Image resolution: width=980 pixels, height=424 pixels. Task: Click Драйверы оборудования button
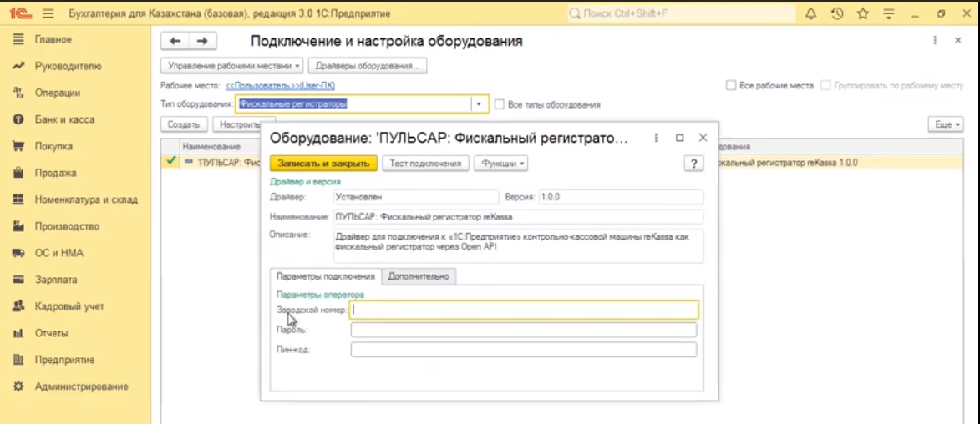[x=368, y=66]
